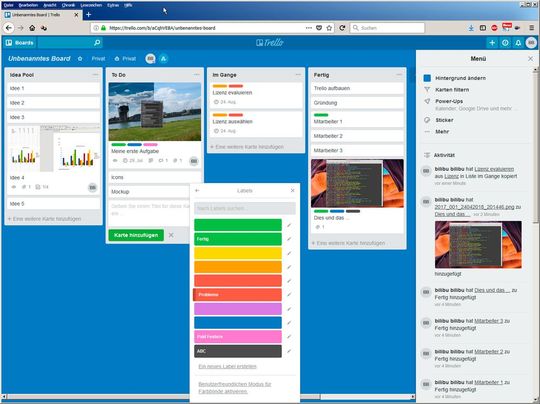This screenshot has width=540, height=404.
Task: Click the Unbenanntes Board title
Action: pyautogui.click(x=39, y=59)
